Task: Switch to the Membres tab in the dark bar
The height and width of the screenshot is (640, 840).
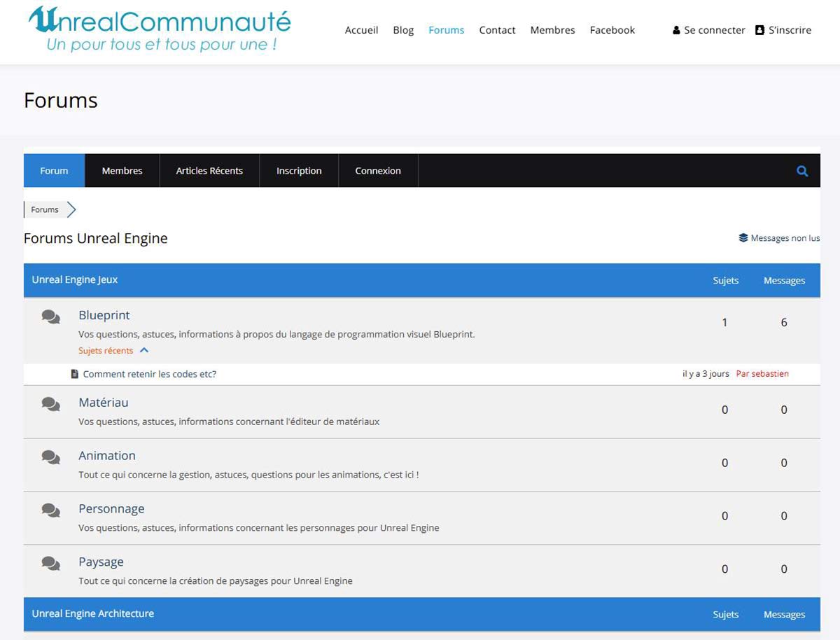Action: [x=122, y=171]
